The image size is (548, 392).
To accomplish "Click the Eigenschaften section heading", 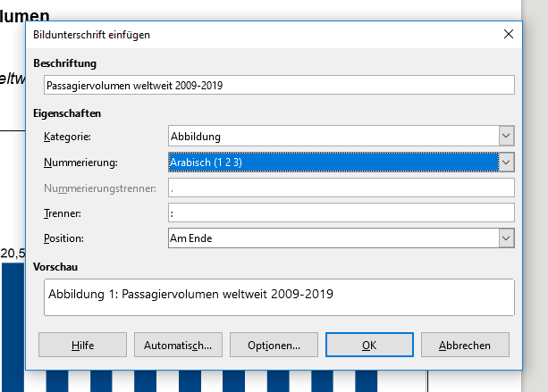I will (67, 113).
